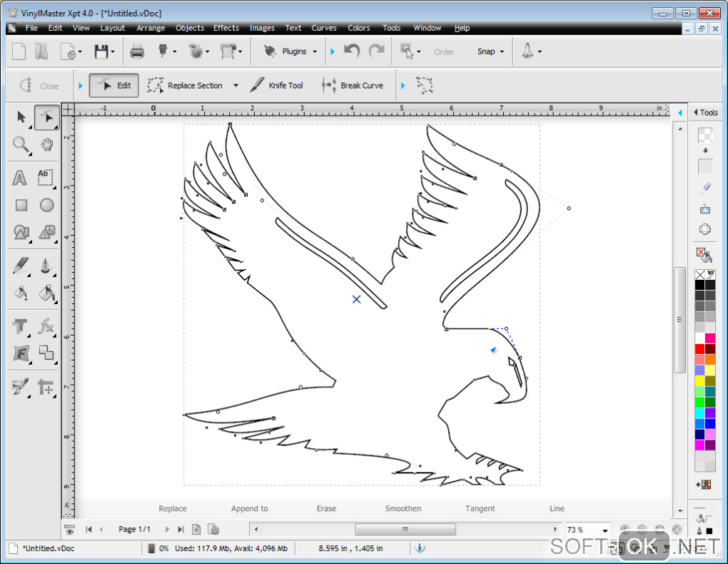
Task: Undo the last action
Action: [x=352, y=51]
